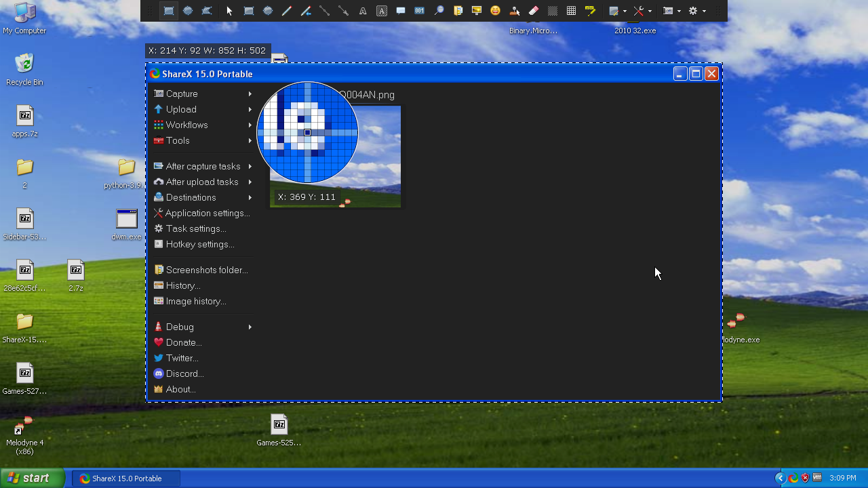Viewport: 868px width, 488px height.
Task: Click the taskbar clock showing 3:09 PM
Action: point(843,479)
